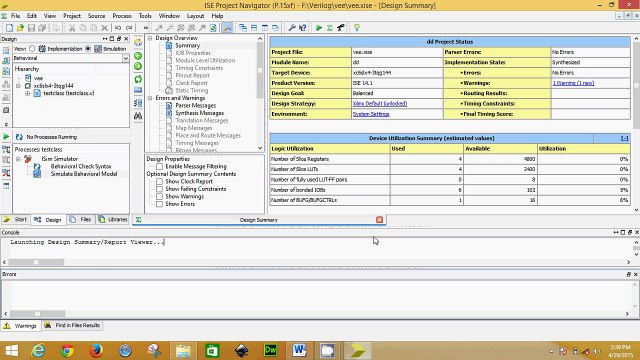
Task: Click the toolbar overflow chevron
Action: (x=145, y=28)
